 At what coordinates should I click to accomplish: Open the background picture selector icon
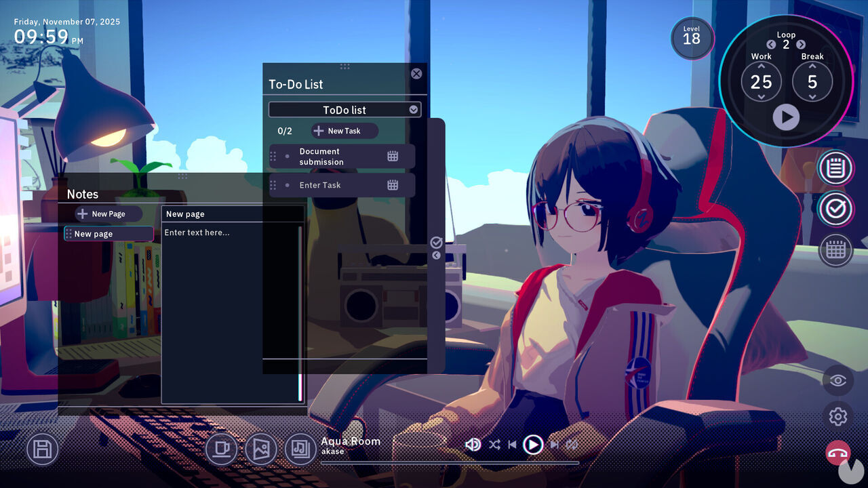tap(261, 449)
